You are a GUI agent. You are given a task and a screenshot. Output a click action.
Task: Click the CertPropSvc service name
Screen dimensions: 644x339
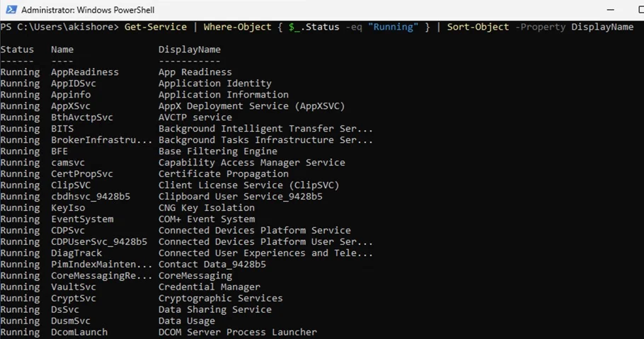pyautogui.click(x=82, y=174)
